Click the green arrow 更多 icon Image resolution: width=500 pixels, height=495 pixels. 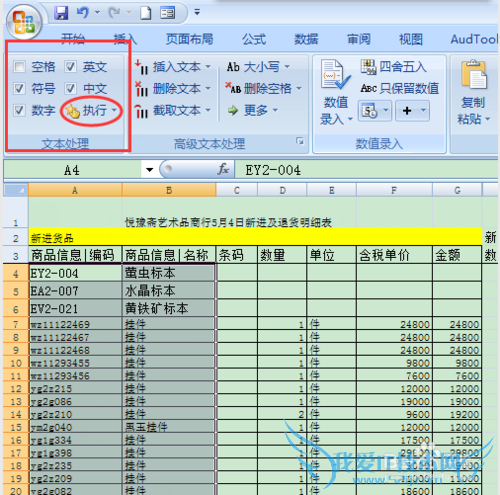pos(233,110)
